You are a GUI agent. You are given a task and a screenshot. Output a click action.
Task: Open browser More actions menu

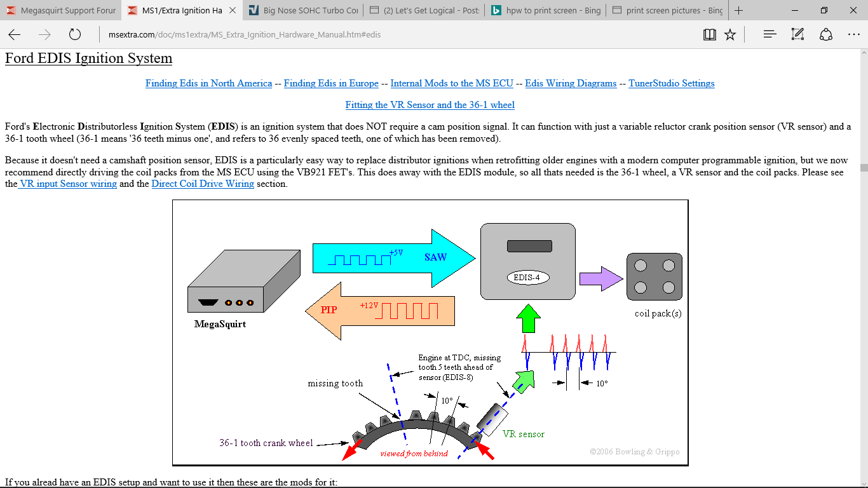[854, 34]
